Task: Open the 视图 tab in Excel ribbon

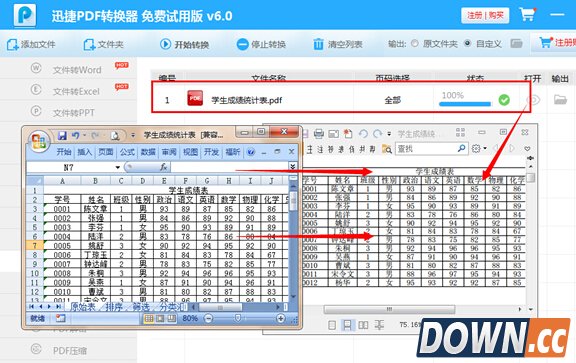Action: pos(190,152)
